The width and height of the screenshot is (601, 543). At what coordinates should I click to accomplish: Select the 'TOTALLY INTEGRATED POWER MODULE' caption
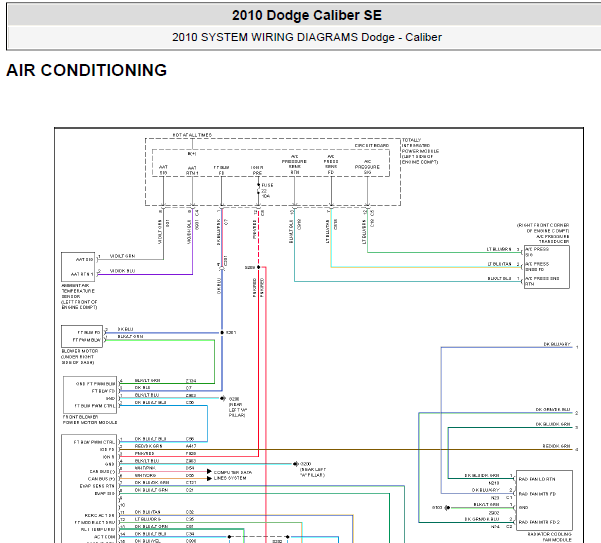pyautogui.click(x=420, y=151)
